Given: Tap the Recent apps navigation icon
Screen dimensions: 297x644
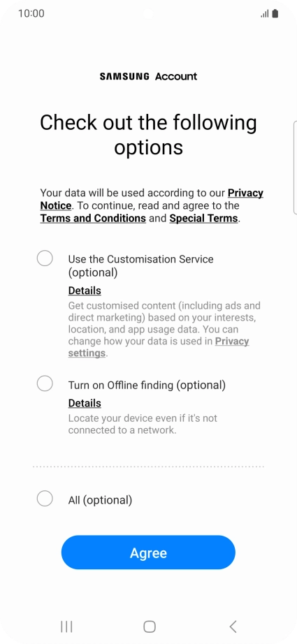Looking at the screenshot, I should 66,627.
